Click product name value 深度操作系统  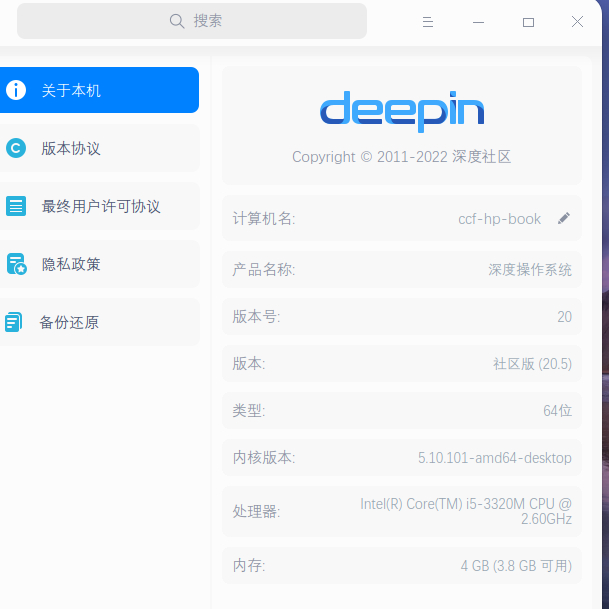(x=530, y=270)
